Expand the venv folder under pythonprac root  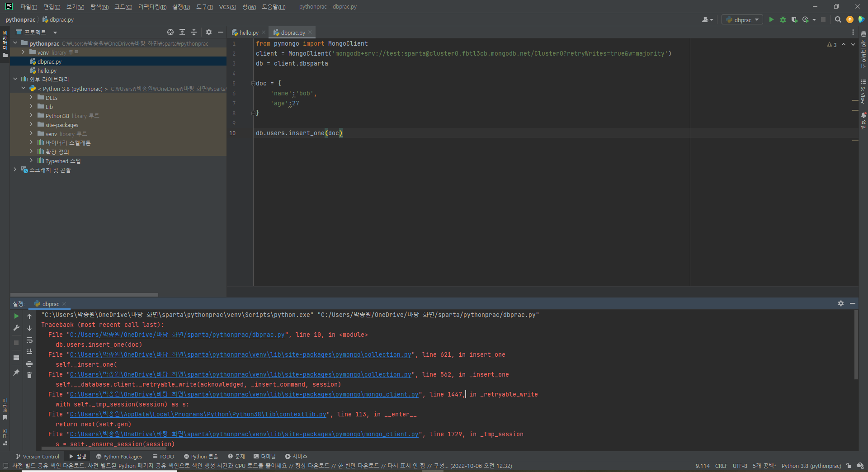click(x=23, y=52)
